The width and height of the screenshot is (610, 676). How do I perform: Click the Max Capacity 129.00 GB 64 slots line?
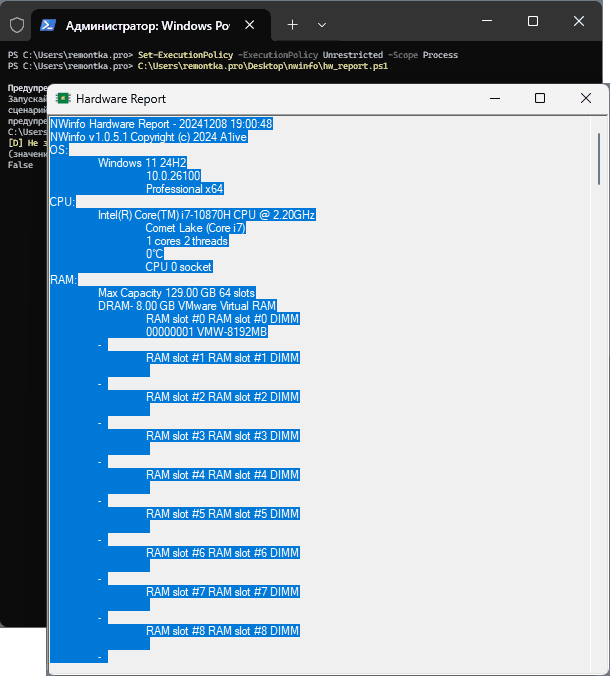(x=176, y=293)
